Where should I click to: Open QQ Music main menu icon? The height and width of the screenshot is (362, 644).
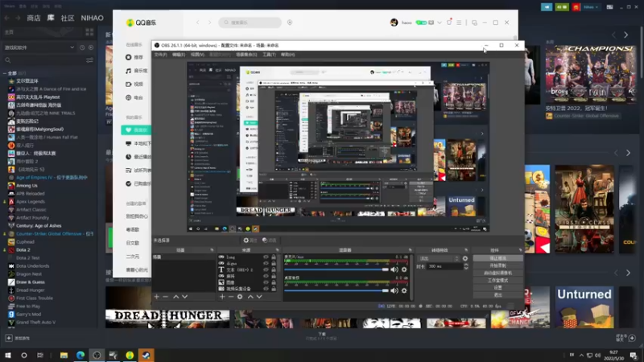pyautogui.click(x=459, y=23)
